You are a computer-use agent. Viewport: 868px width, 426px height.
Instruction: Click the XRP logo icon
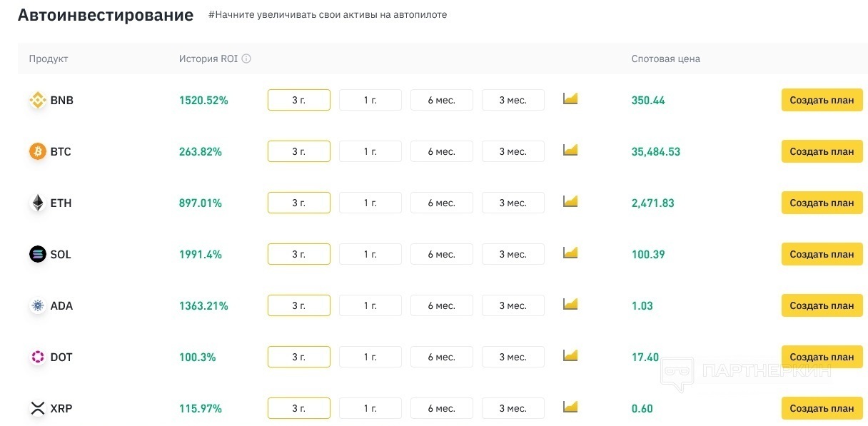coord(37,409)
